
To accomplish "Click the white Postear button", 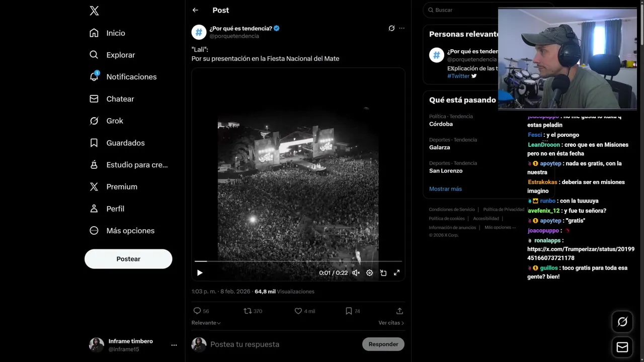I will click(128, 259).
